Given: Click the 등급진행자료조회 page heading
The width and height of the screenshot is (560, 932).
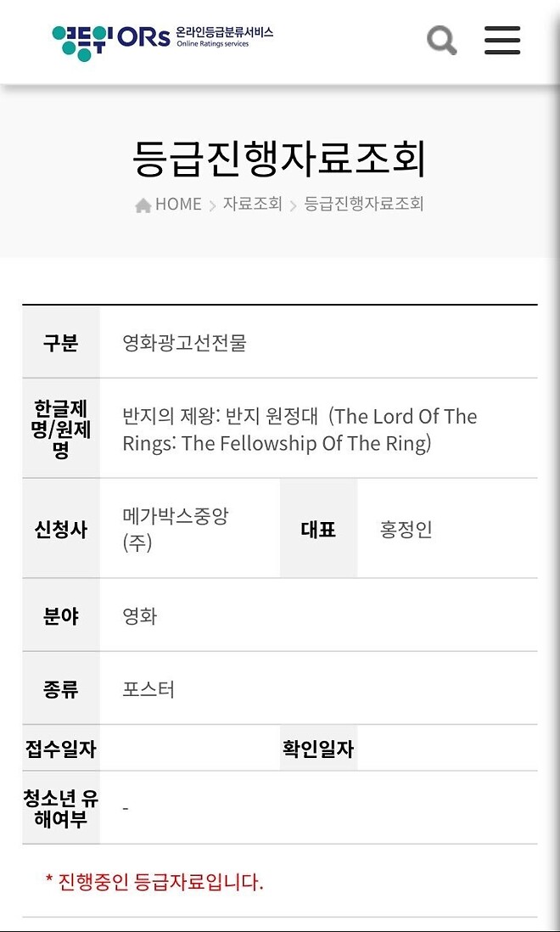Looking at the screenshot, I should pyautogui.click(x=279, y=157).
